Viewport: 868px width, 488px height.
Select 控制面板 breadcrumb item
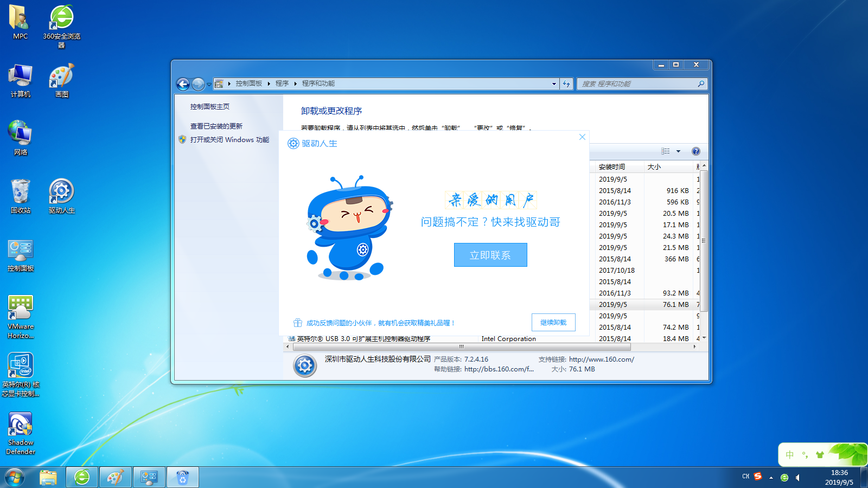click(249, 84)
